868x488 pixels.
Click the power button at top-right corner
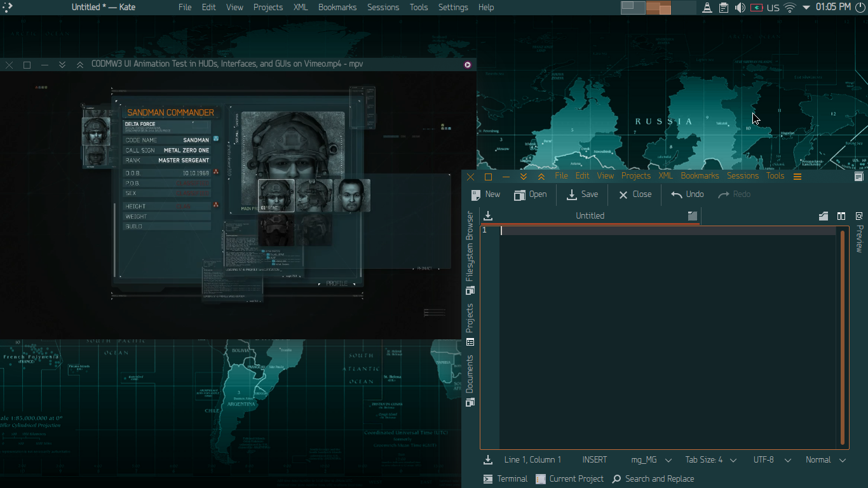(860, 7)
